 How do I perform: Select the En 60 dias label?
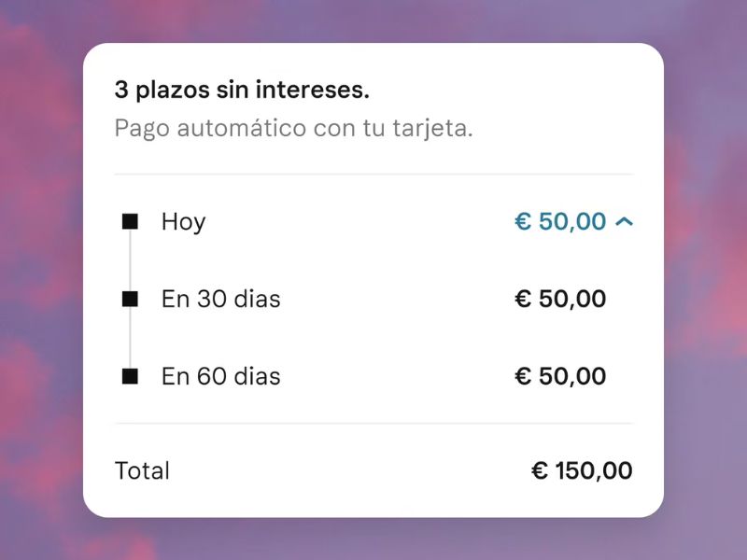220,376
